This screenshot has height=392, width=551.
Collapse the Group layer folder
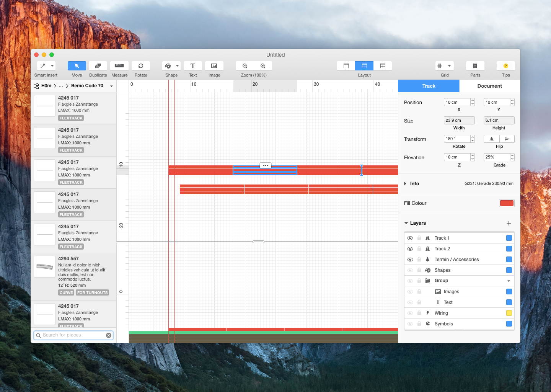click(x=509, y=281)
